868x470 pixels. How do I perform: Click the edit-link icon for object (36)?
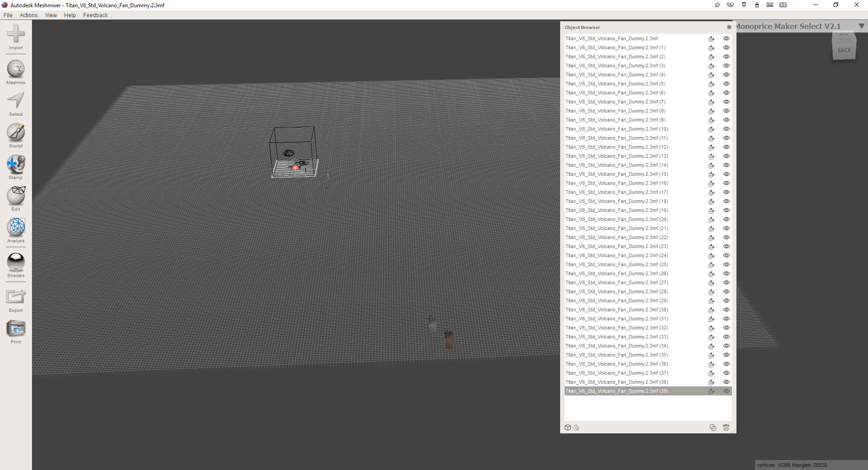point(711,364)
